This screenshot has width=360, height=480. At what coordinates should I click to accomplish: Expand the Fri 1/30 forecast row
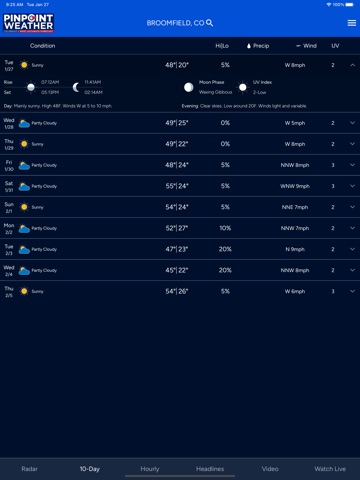point(352,165)
